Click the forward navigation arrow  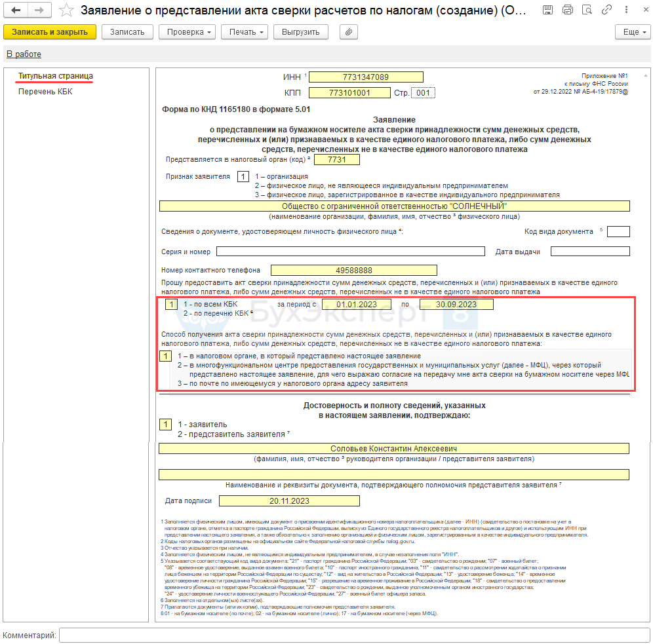[39, 10]
